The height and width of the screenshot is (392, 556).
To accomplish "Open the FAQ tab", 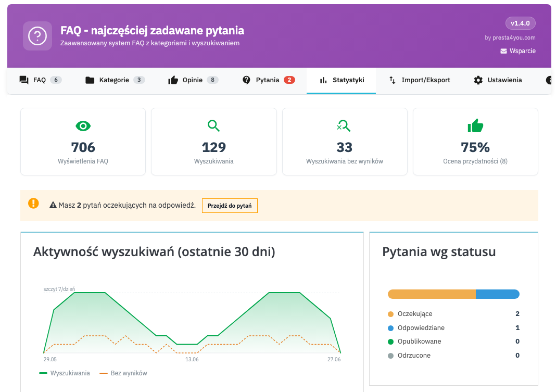I will click(x=41, y=80).
